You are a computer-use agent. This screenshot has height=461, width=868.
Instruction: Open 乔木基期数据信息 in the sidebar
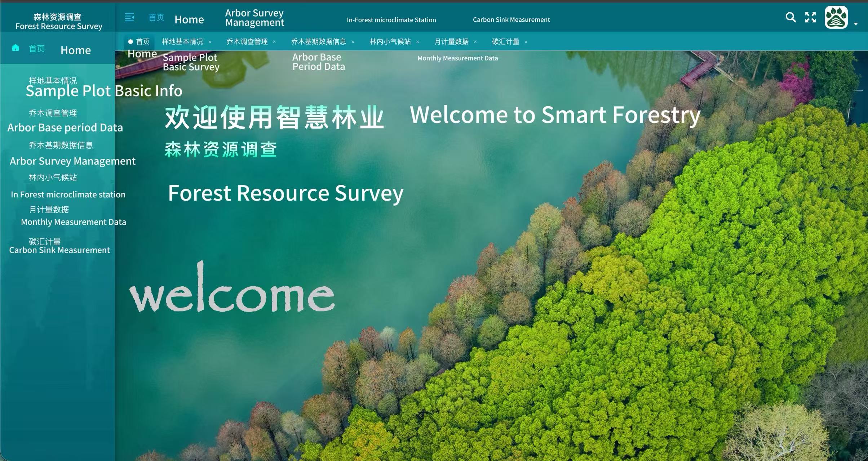pos(61,145)
